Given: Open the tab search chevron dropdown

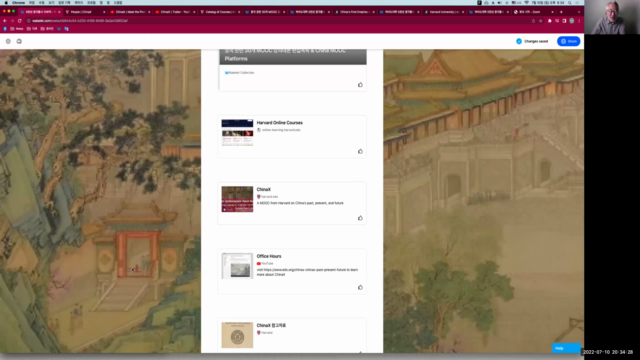Looking at the screenshot, I should [579, 12].
